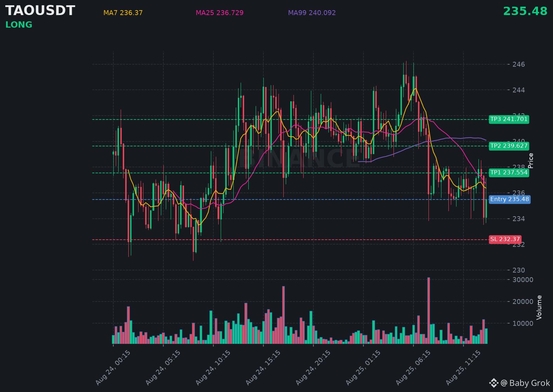
Task: Click the 246 price axis label
Action: 519,64
